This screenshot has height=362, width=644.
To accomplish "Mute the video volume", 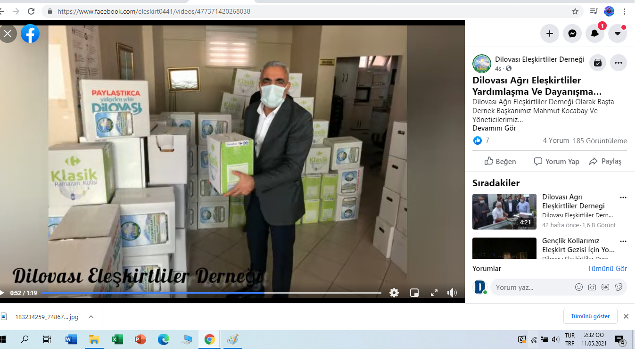I will click(x=452, y=293).
